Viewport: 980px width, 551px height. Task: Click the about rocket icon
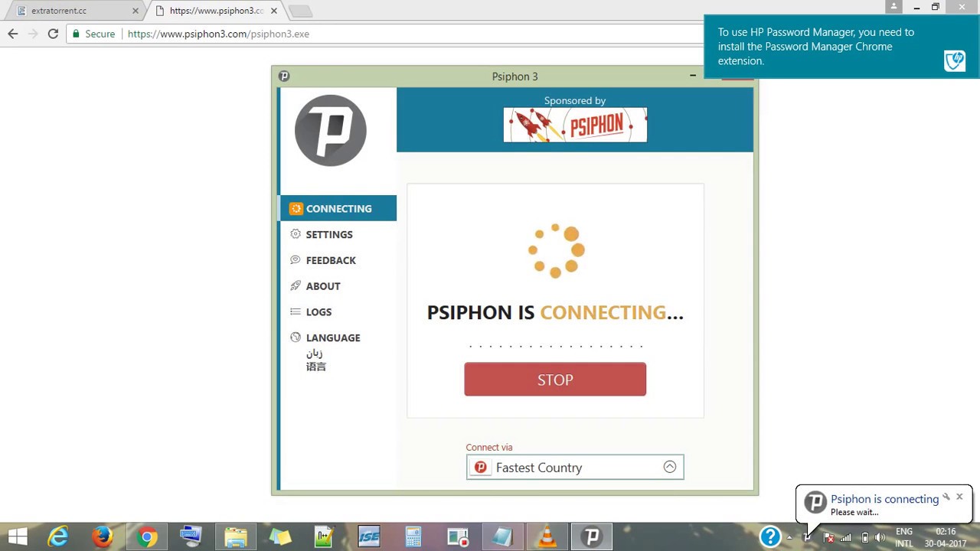(296, 285)
